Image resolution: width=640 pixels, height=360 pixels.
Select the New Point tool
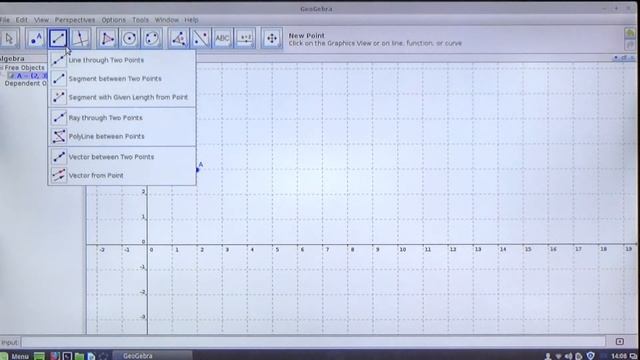coord(36,38)
